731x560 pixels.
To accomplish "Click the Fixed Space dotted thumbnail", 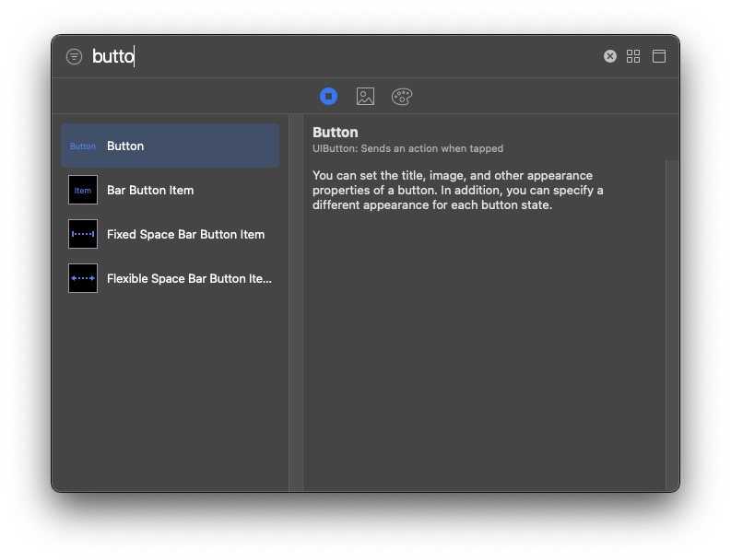I will point(83,234).
